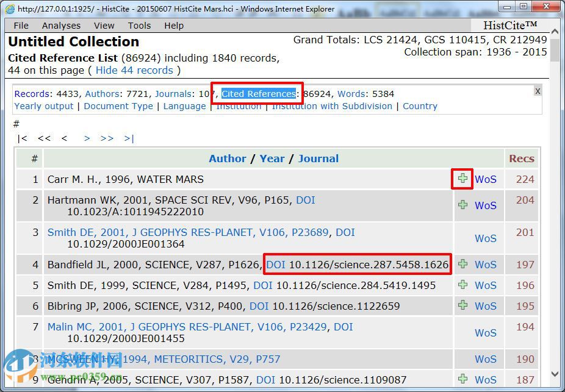Image resolution: width=565 pixels, height=392 pixels.
Task: Click Recs count 197 for Bandfield row
Action: pos(525,265)
